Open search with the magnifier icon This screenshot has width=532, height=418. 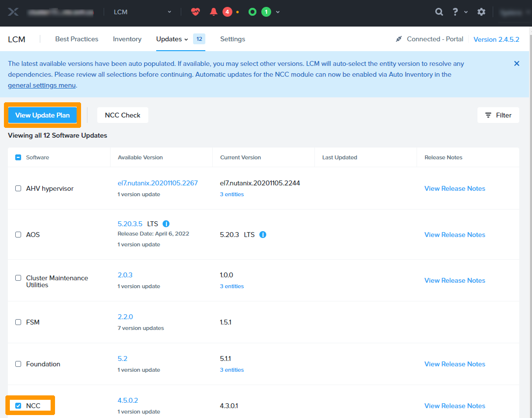coord(439,12)
